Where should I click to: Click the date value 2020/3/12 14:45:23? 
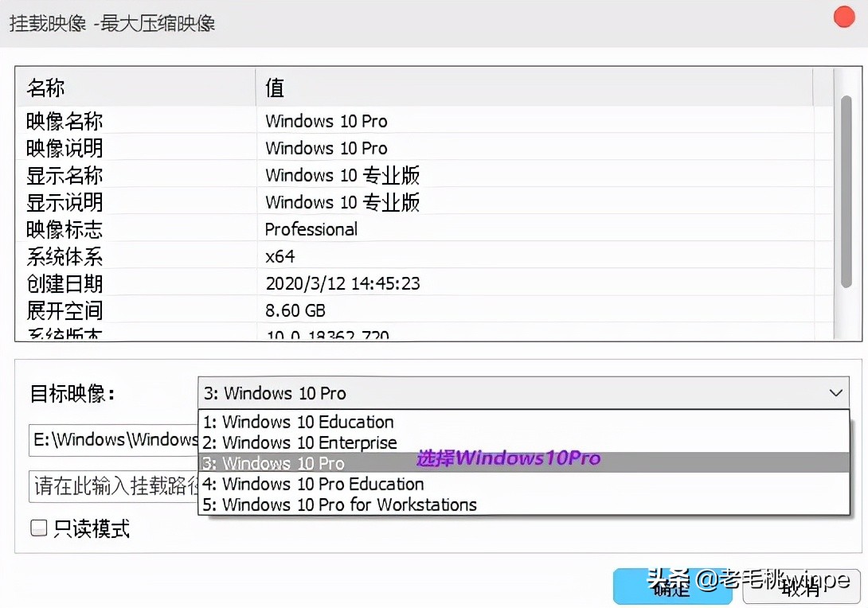[x=342, y=284]
